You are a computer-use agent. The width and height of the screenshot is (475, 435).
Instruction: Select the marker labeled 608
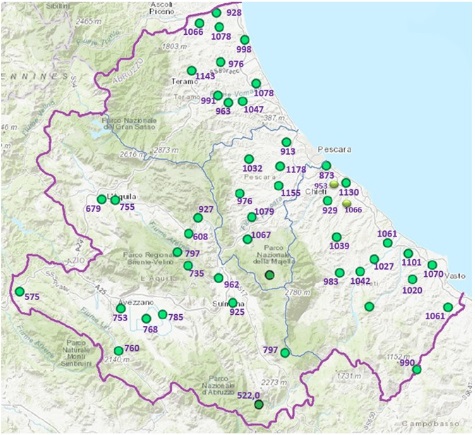(x=189, y=233)
